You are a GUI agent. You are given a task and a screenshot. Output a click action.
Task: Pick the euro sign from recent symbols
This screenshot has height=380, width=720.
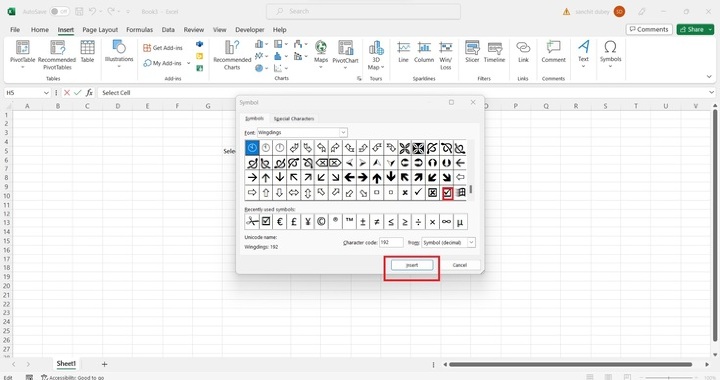[x=280, y=222]
